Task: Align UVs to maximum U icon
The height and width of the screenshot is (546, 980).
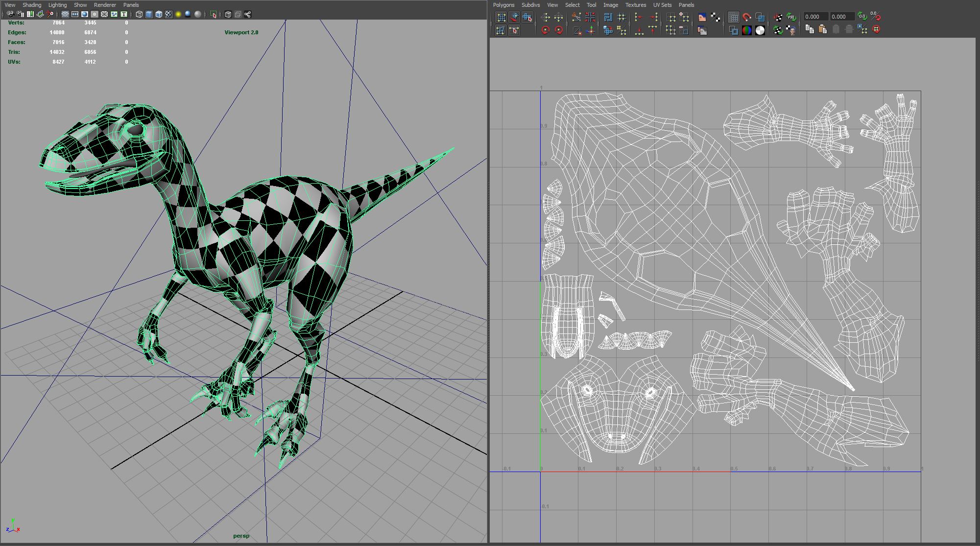Action: (653, 17)
